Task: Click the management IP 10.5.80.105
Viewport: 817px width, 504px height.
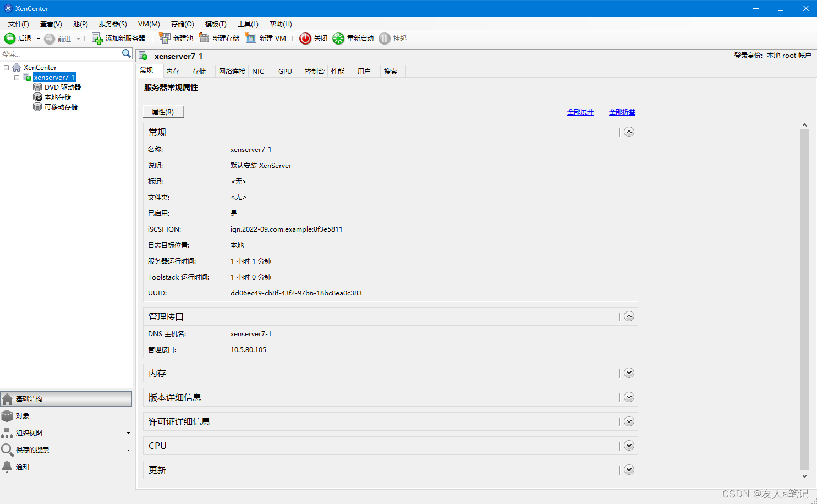Action: pyautogui.click(x=248, y=350)
